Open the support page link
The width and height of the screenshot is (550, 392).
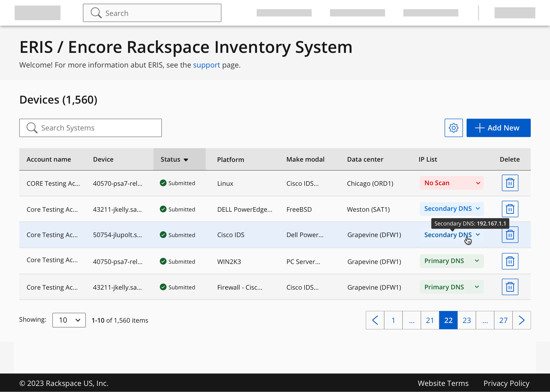(206, 65)
